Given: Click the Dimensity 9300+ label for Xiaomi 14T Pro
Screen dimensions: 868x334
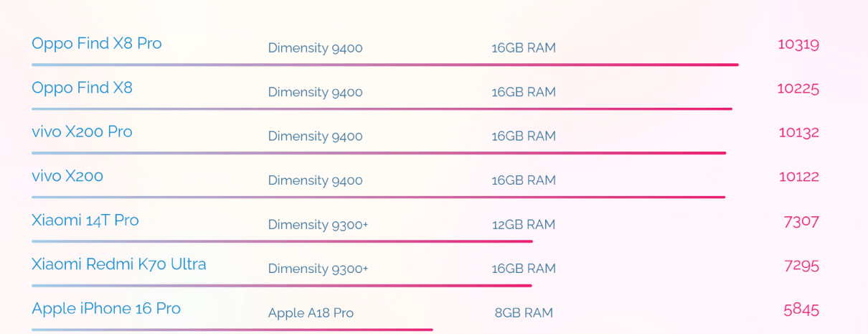Looking at the screenshot, I should coord(318,225).
